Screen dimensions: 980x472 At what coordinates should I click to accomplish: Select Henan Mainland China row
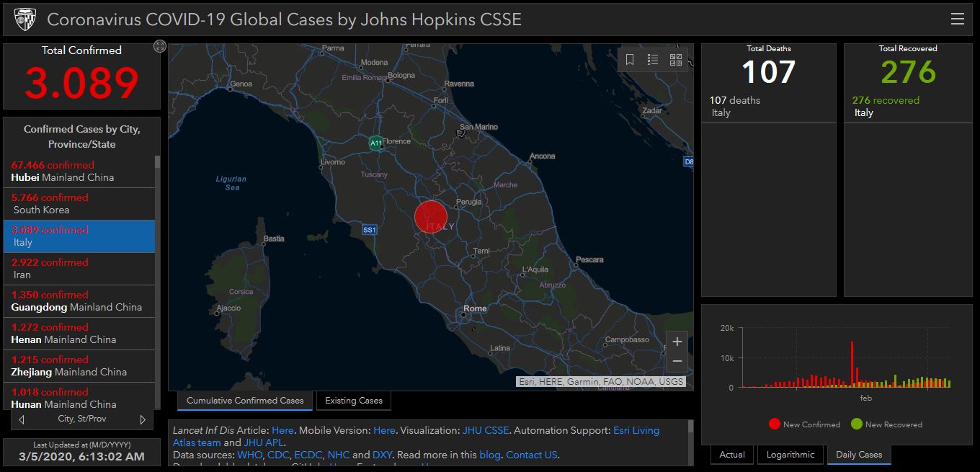(x=79, y=334)
